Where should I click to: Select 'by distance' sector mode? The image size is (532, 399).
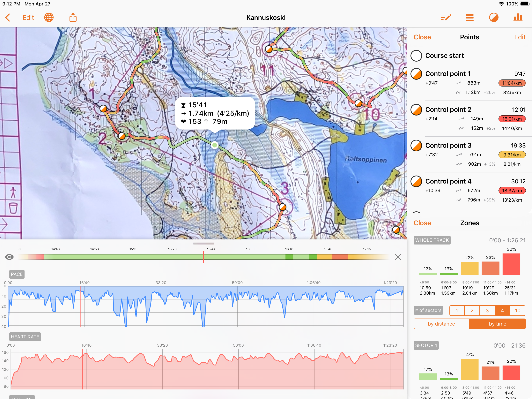point(441,324)
